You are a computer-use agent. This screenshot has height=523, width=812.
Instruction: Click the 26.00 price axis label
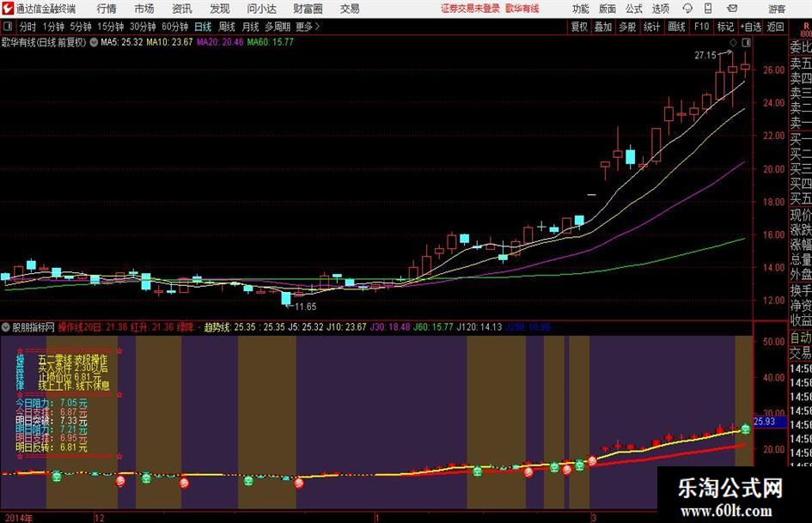[773, 70]
